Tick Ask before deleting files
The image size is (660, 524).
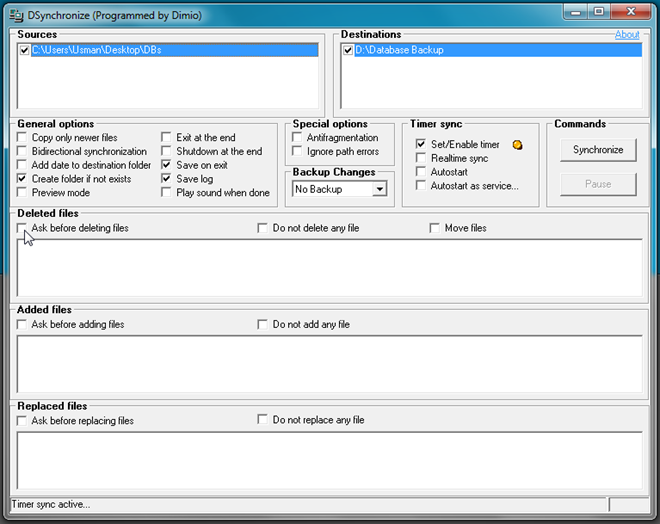22,228
